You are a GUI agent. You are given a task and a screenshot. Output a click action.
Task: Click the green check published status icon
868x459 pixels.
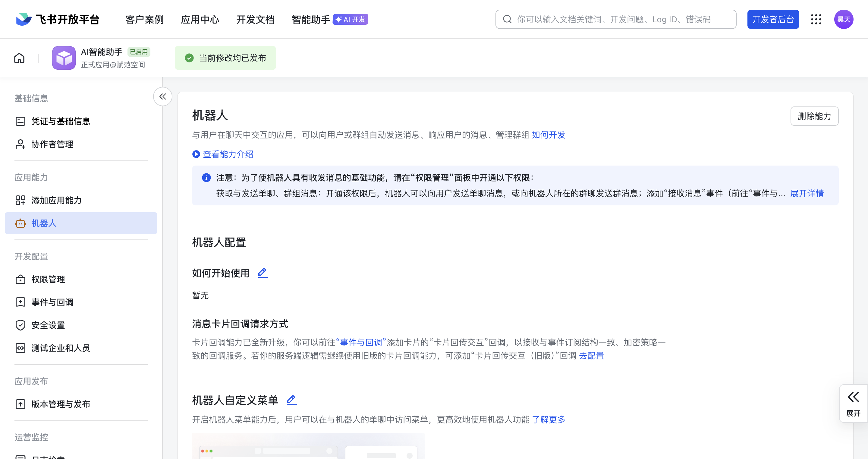[x=189, y=58]
